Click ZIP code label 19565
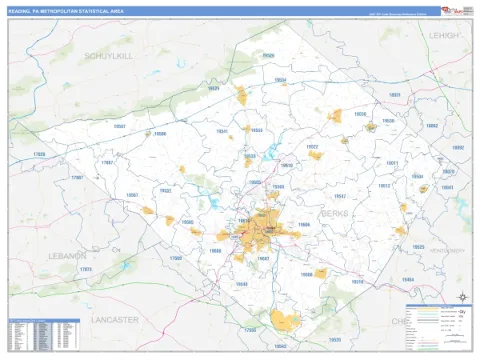The image size is (480, 360). 188,222
